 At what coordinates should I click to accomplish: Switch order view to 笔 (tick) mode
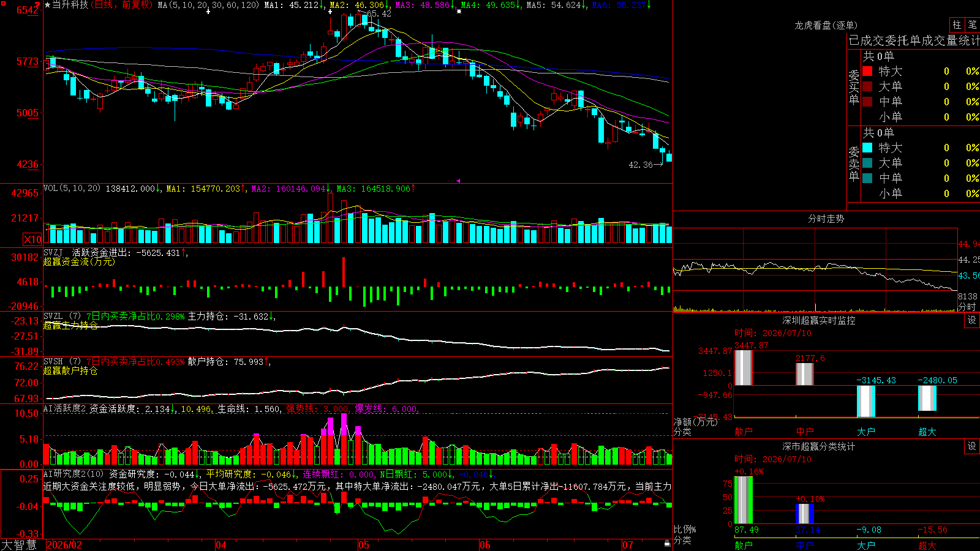(973, 25)
